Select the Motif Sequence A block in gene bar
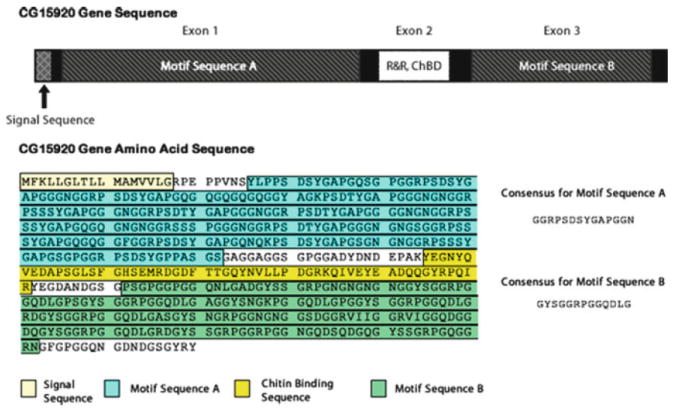This screenshot has height=409, width=673. (x=209, y=66)
